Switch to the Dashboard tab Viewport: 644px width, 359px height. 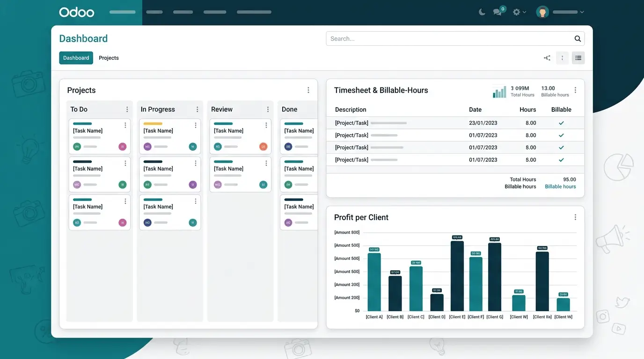76,58
